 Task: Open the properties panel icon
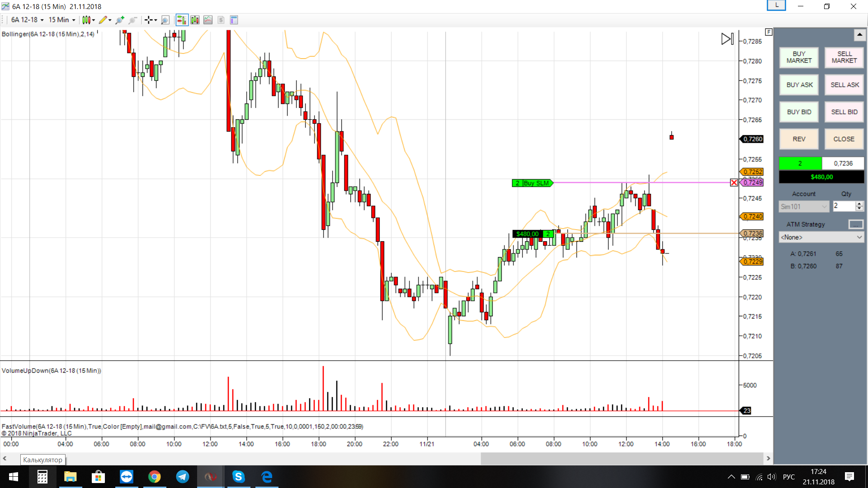pyautogui.click(x=234, y=20)
